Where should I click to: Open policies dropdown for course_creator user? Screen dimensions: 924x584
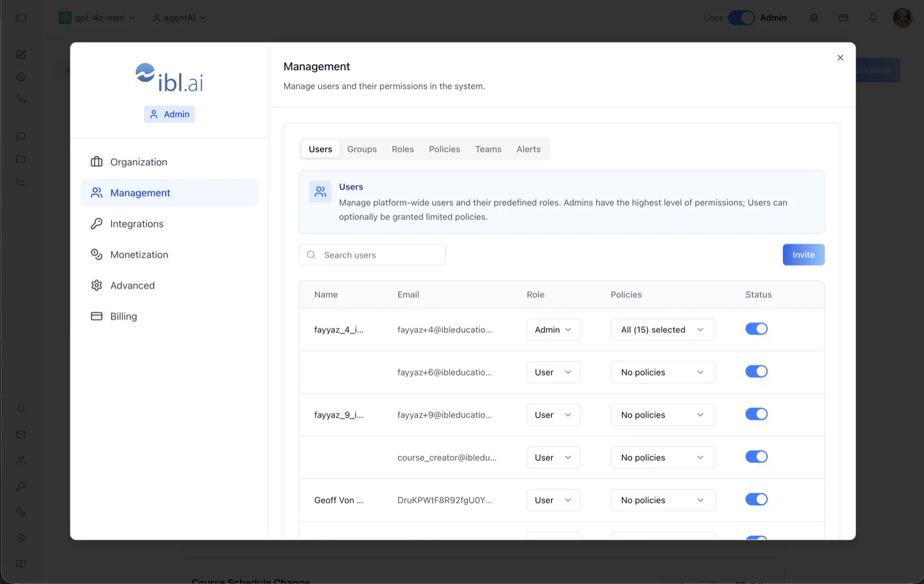(x=663, y=458)
